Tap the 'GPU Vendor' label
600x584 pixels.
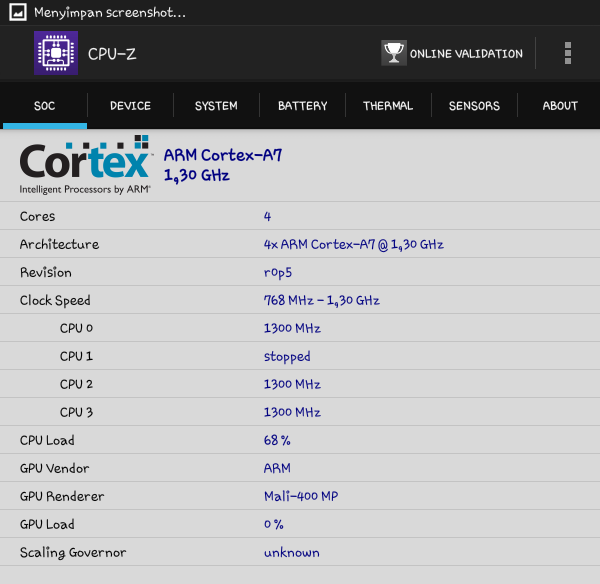tap(54, 468)
